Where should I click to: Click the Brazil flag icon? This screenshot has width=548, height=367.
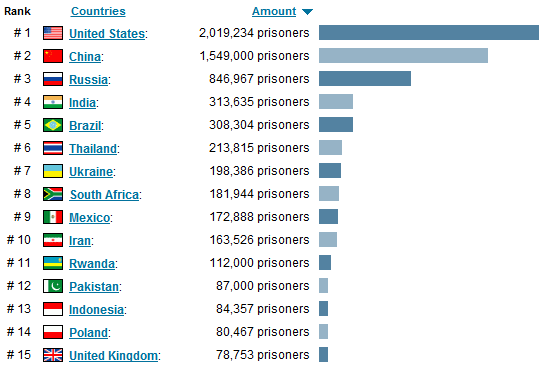(x=53, y=125)
